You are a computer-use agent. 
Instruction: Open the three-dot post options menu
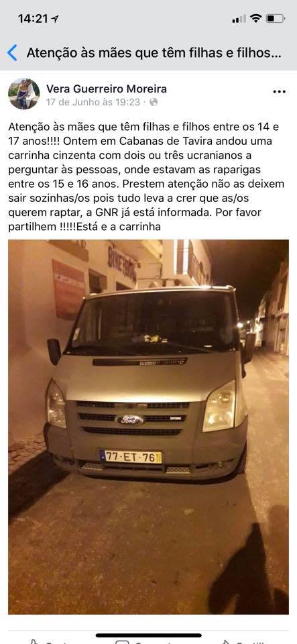(280, 92)
